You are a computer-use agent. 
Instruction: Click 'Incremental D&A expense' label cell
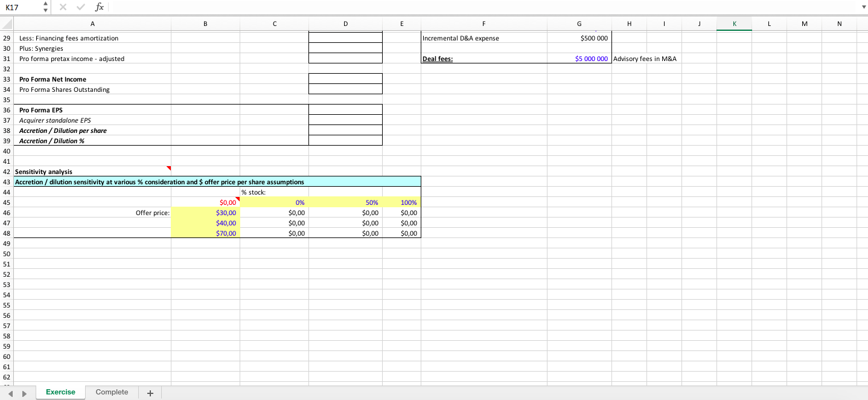(x=484, y=38)
